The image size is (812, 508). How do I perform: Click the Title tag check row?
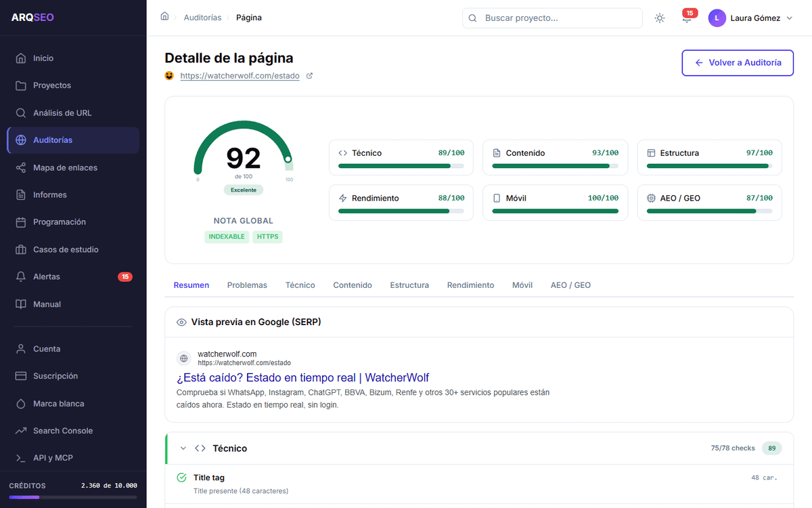pyautogui.click(x=479, y=484)
